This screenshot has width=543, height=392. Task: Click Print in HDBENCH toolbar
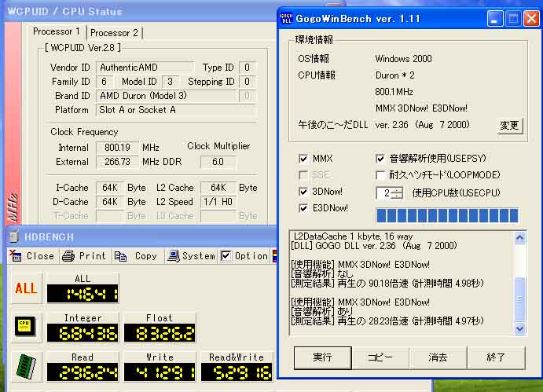pyautogui.click(x=84, y=256)
